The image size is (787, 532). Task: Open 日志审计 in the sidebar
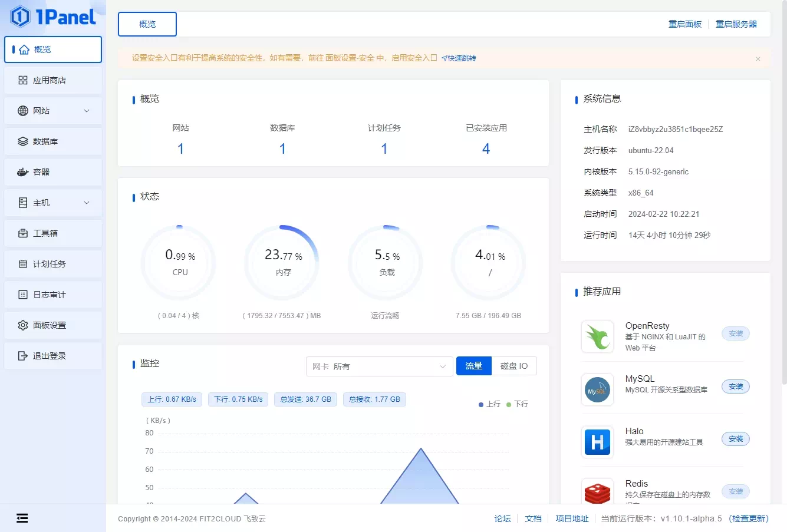[x=53, y=295]
